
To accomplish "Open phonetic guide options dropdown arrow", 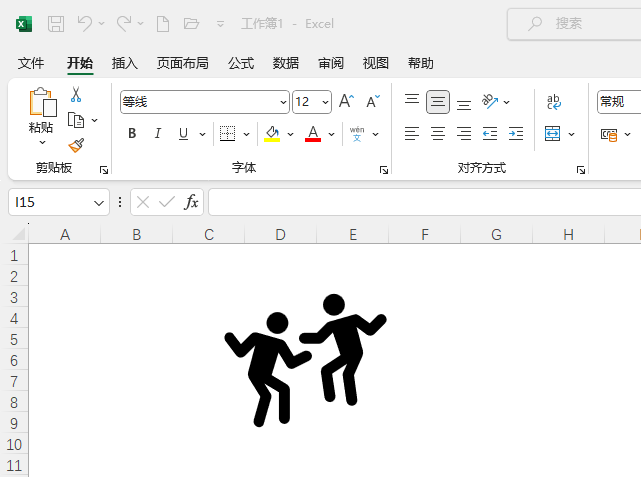I will point(376,134).
